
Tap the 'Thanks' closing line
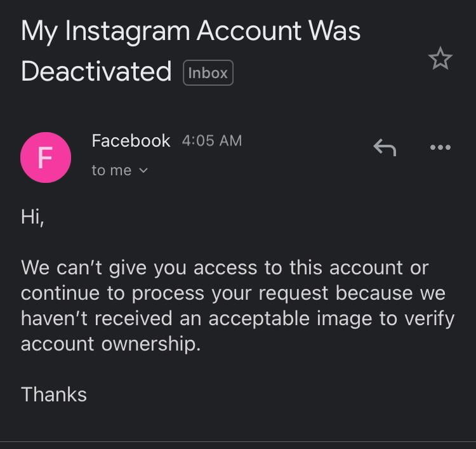[54, 394]
